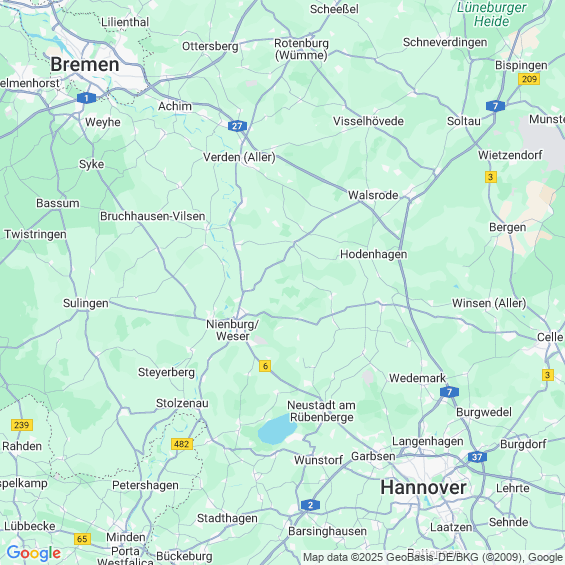The height and width of the screenshot is (565, 565).
Task: Select the Bremen city label
Action: [x=85, y=64]
